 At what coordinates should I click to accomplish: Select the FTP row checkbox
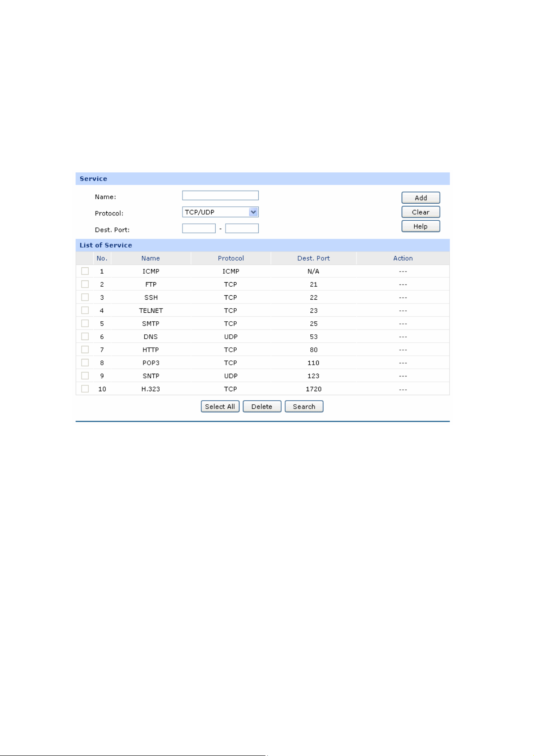[85, 284]
